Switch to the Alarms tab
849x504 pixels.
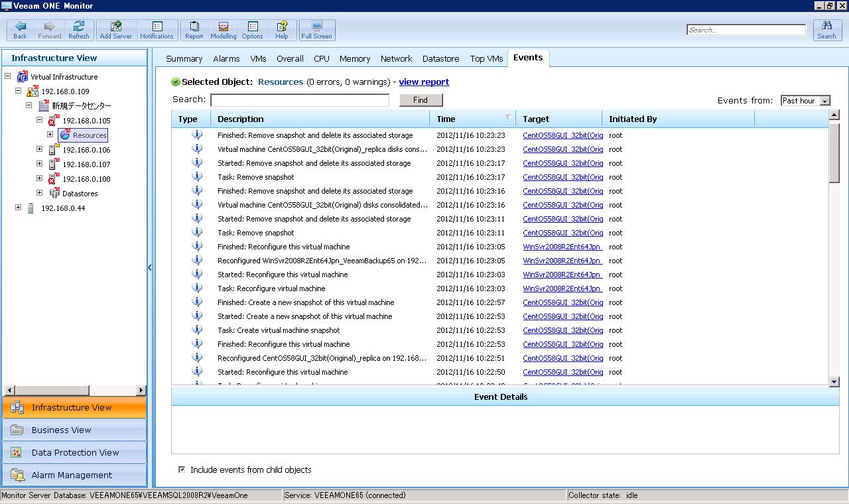click(x=226, y=58)
